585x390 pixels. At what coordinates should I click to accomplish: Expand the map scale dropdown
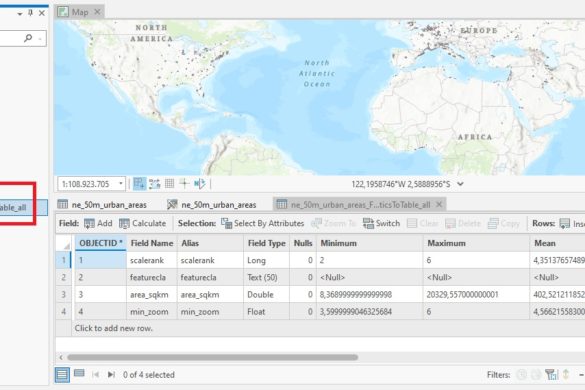[x=121, y=184]
